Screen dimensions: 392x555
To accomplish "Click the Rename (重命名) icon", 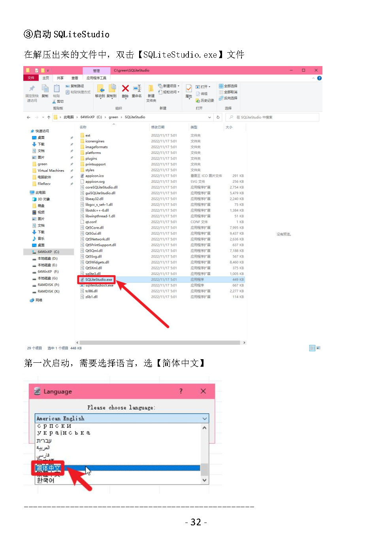I will click(x=137, y=89).
